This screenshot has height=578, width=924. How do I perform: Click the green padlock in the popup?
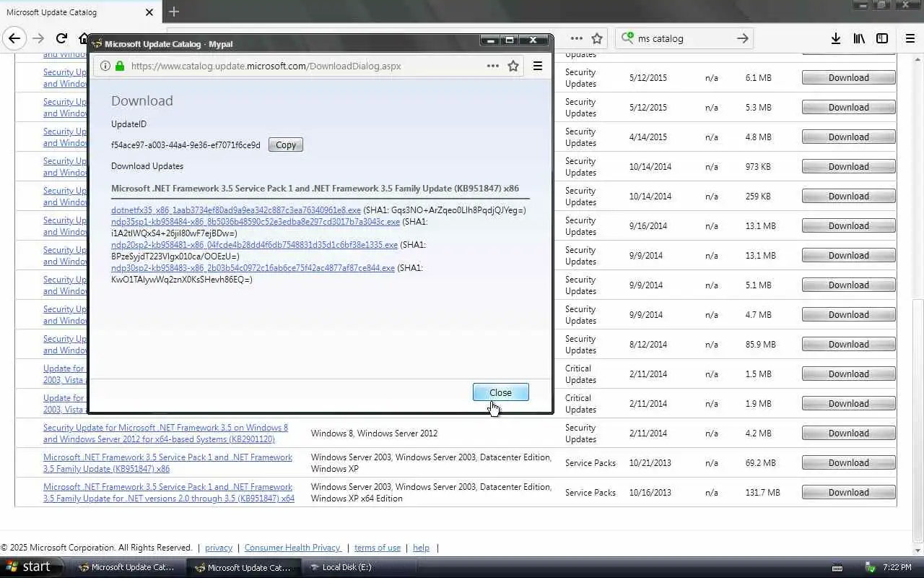(120, 66)
